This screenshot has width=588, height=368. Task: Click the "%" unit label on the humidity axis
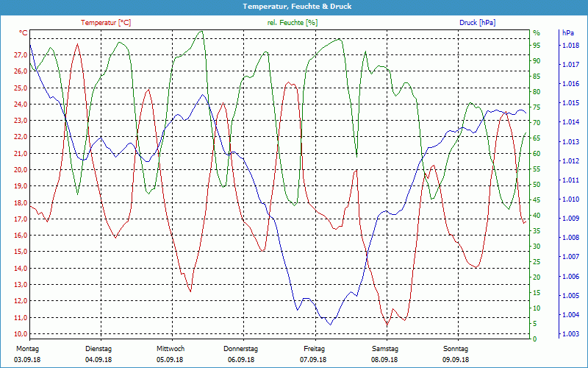(537, 33)
